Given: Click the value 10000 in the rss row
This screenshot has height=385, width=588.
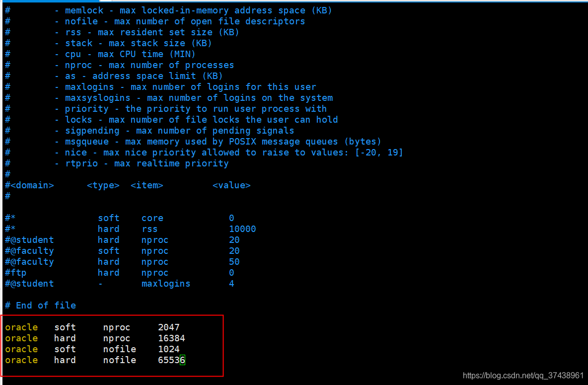Looking at the screenshot, I should point(243,229).
